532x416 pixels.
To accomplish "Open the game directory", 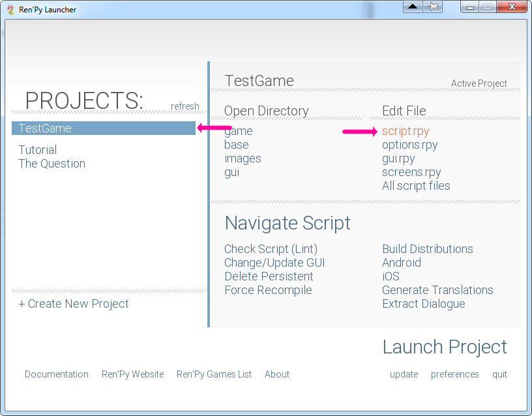I will click(x=239, y=131).
